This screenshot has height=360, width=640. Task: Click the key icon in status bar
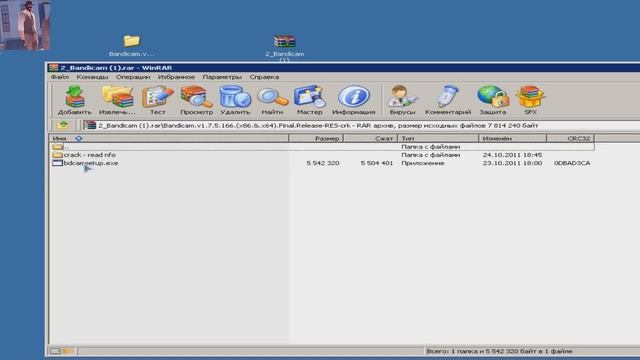pyautogui.click(x=69, y=351)
